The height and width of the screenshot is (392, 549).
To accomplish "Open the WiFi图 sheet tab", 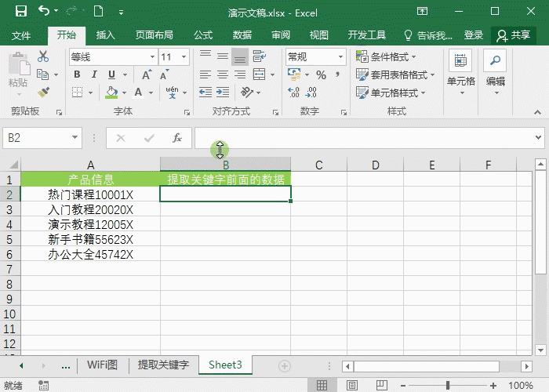I will tap(102, 365).
